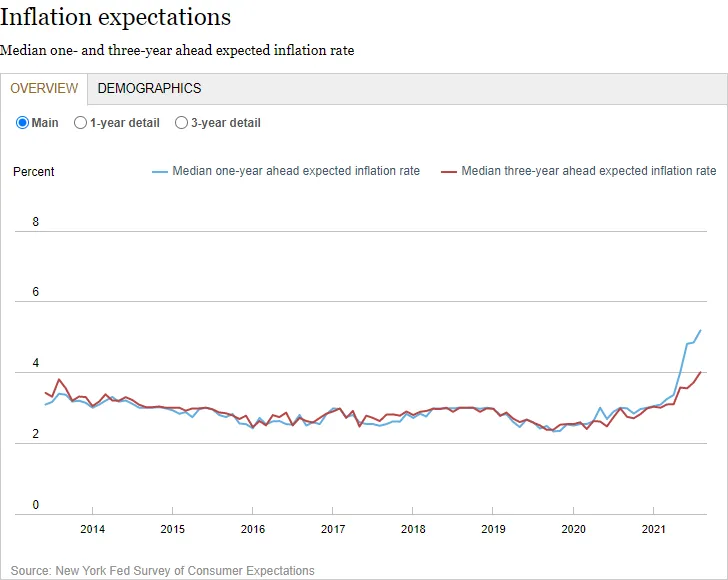Click the blue line's latest peak point
Viewport: 728px width, 580px height.
pyautogui.click(x=700, y=331)
